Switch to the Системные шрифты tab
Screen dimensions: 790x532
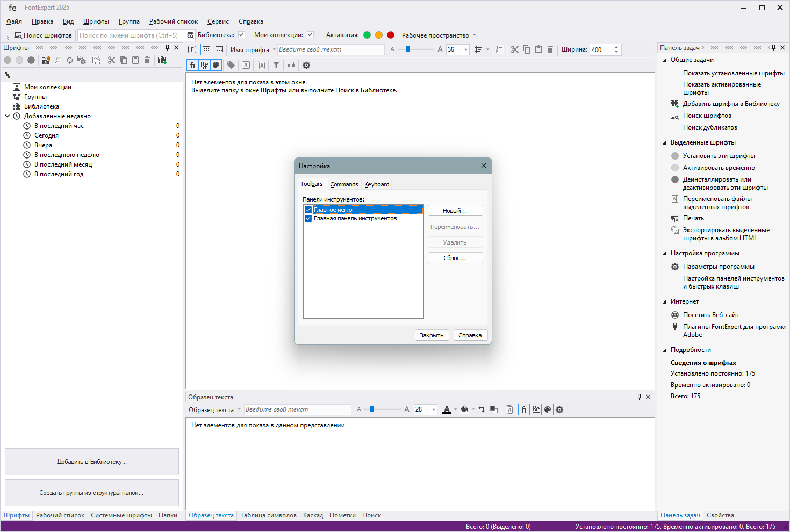click(x=121, y=515)
